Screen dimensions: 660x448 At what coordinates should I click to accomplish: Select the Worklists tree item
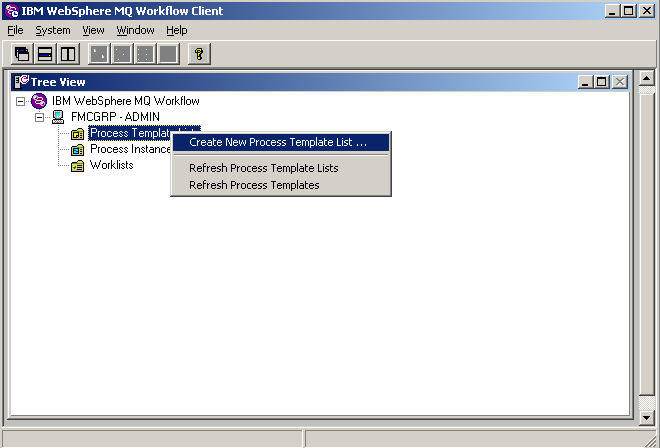point(112,165)
